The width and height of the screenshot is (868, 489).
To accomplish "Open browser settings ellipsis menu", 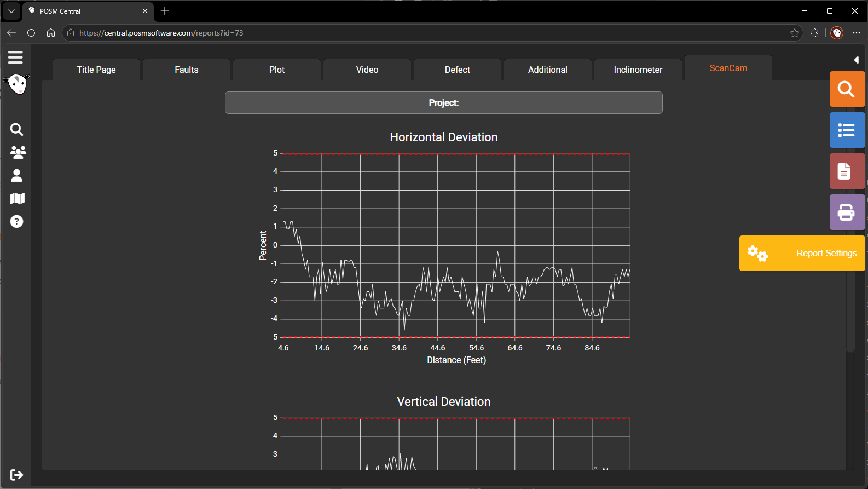I will pyautogui.click(x=857, y=33).
